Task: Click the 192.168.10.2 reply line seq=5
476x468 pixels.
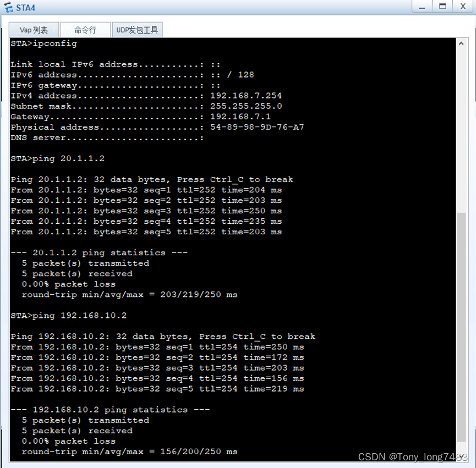Action: [157, 389]
